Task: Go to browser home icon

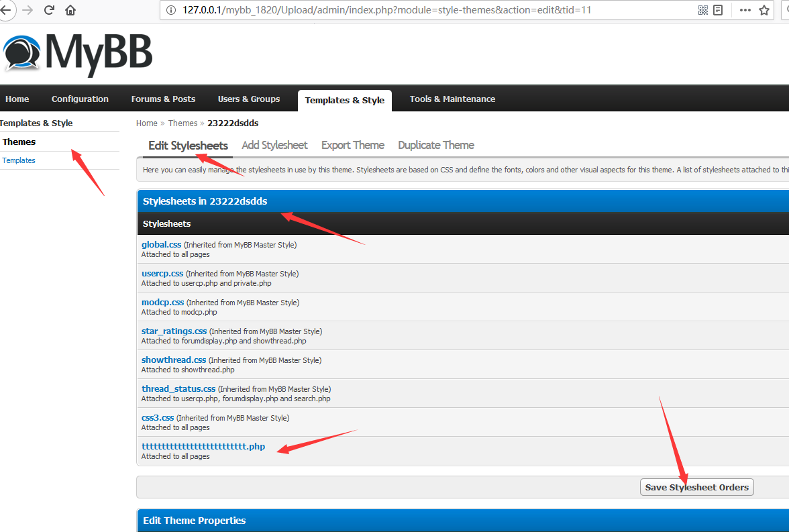Action: point(70,10)
